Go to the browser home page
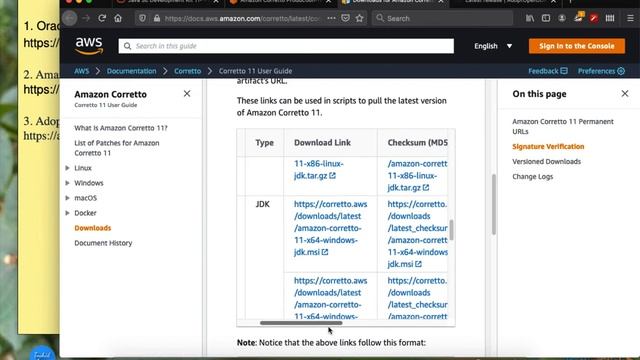This screenshot has height=360, width=640. [118, 18]
